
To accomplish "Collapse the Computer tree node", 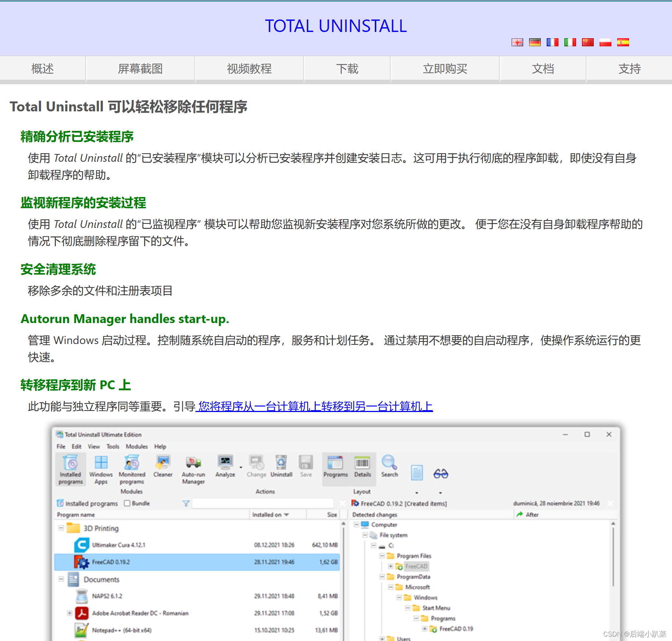I will click(356, 524).
